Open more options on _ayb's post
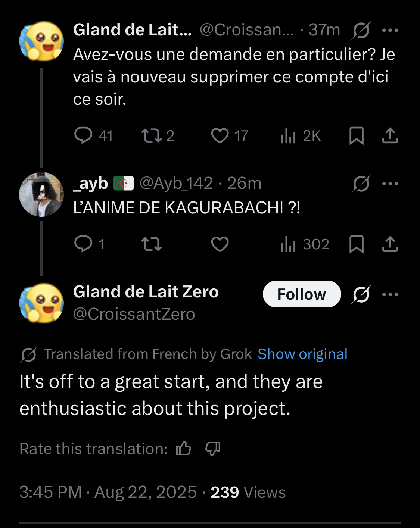Image resolution: width=420 pixels, height=528 pixels. [x=390, y=184]
